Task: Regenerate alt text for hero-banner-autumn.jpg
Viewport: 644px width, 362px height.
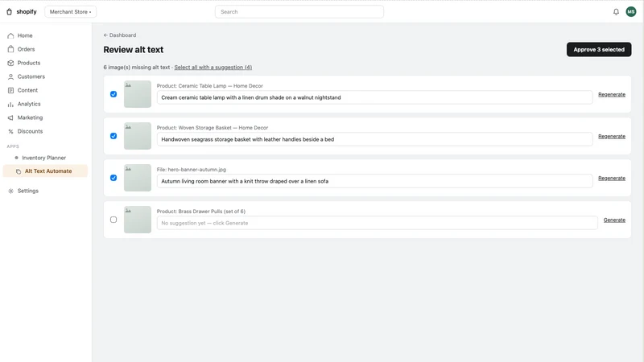Action: [x=612, y=178]
